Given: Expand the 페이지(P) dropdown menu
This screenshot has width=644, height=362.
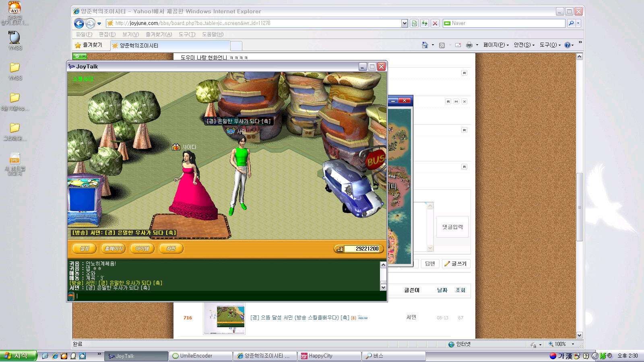Looking at the screenshot, I should coord(496,45).
